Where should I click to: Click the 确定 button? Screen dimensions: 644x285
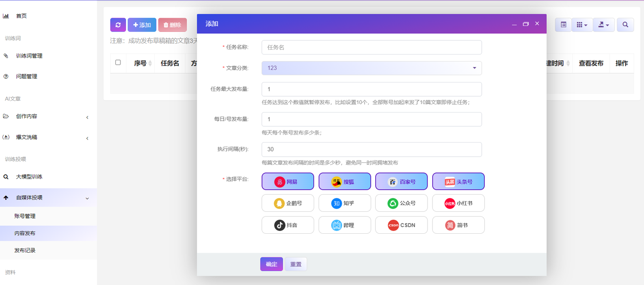point(272,264)
